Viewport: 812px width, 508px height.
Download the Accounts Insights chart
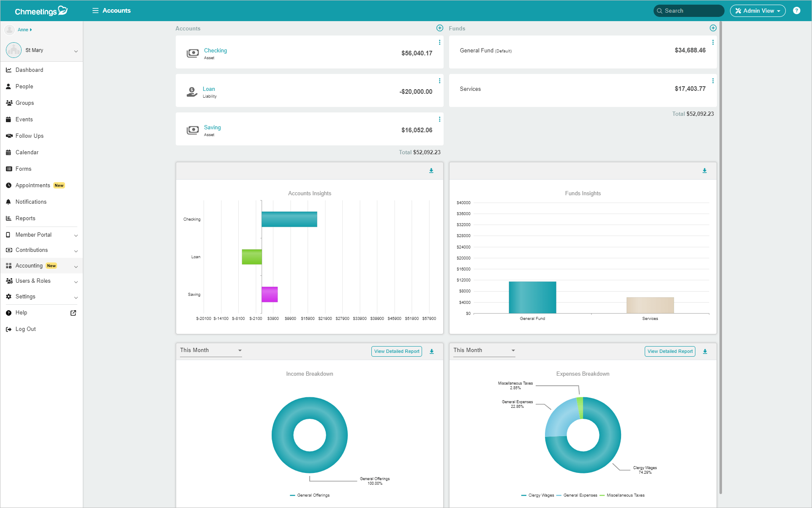[431, 171]
